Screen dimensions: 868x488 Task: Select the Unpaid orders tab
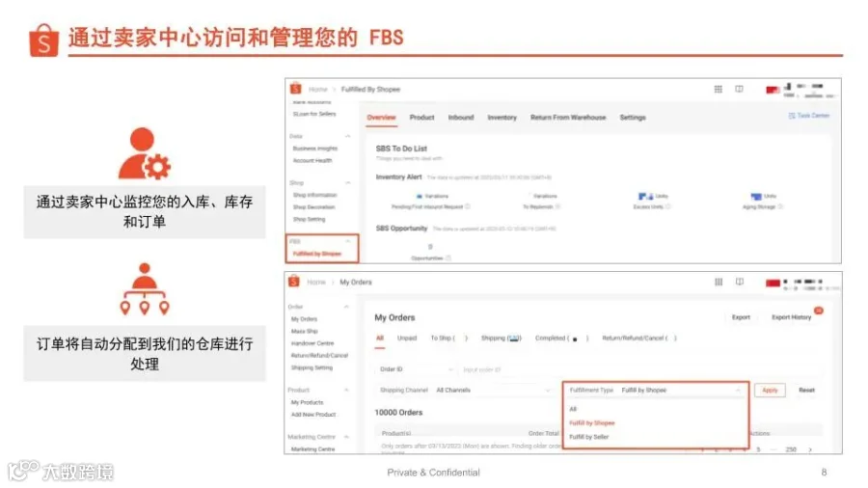click(407, 339)
